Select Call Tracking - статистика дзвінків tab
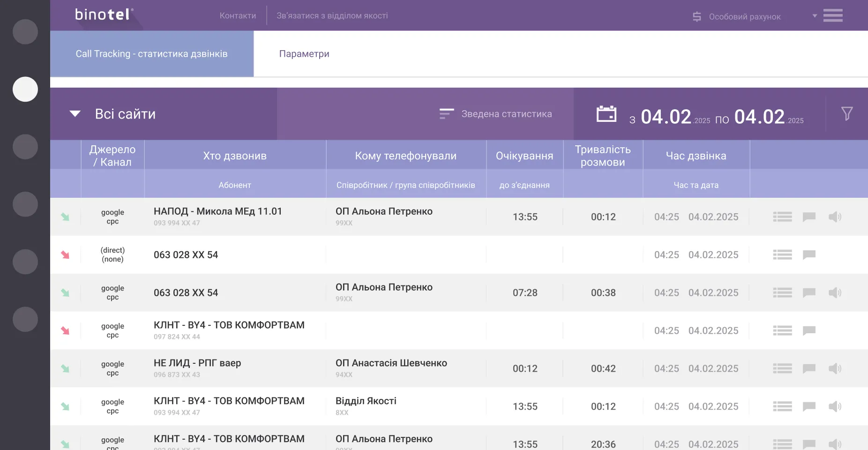Screen dimensions: 868x450 (151, 54)
